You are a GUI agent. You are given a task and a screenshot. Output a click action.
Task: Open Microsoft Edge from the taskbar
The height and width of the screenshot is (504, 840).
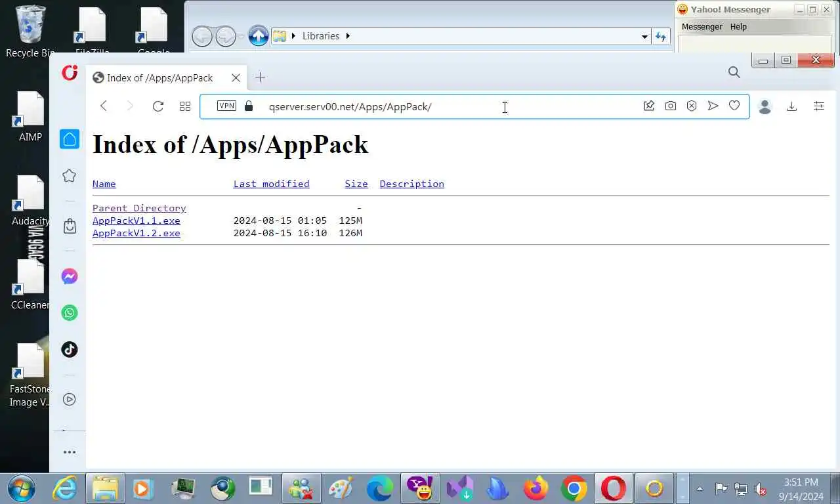point(379,488)
